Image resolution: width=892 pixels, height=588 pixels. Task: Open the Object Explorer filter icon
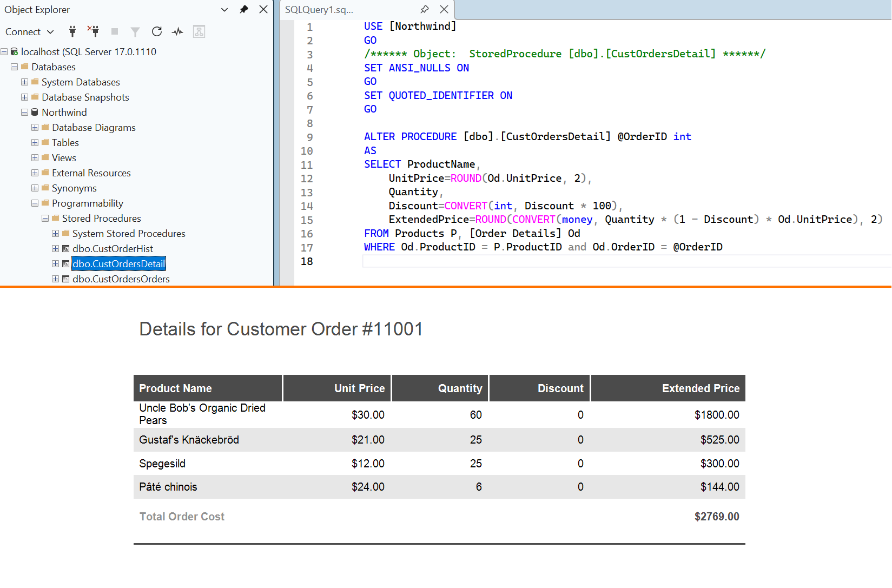click(135, 31)
